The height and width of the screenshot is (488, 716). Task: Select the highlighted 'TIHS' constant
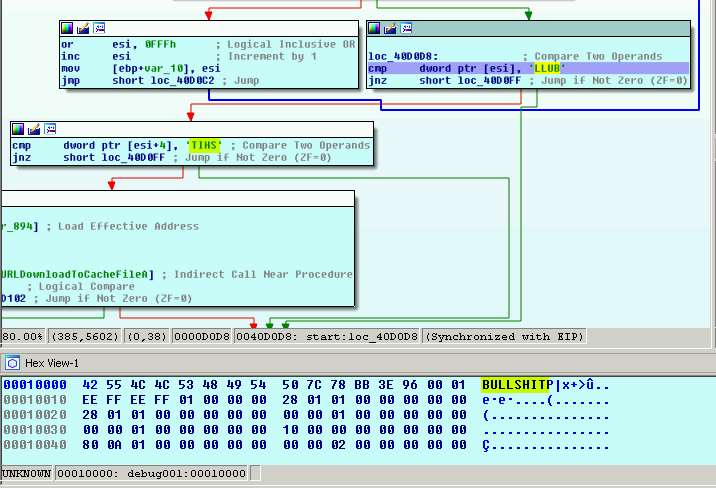tap(204, 145)
